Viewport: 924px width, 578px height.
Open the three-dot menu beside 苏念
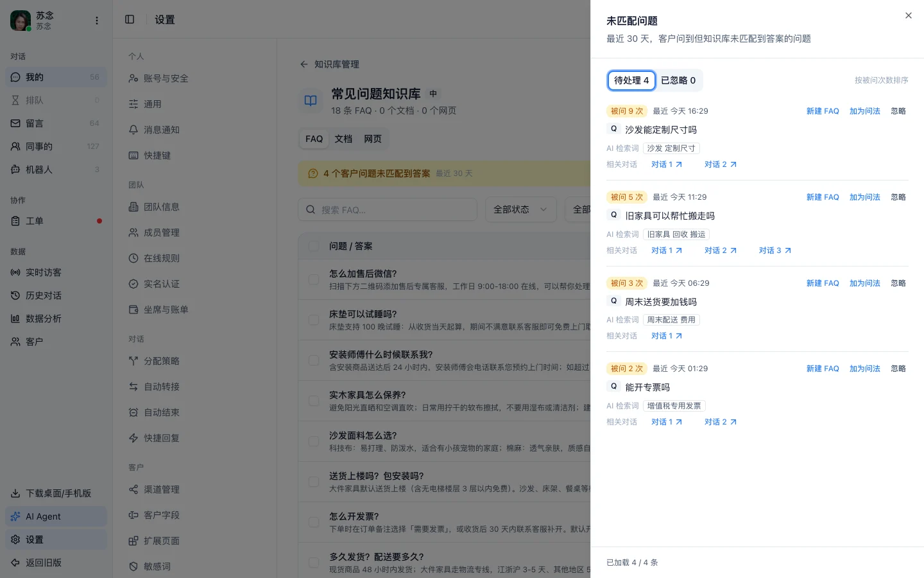pos(97,21)
